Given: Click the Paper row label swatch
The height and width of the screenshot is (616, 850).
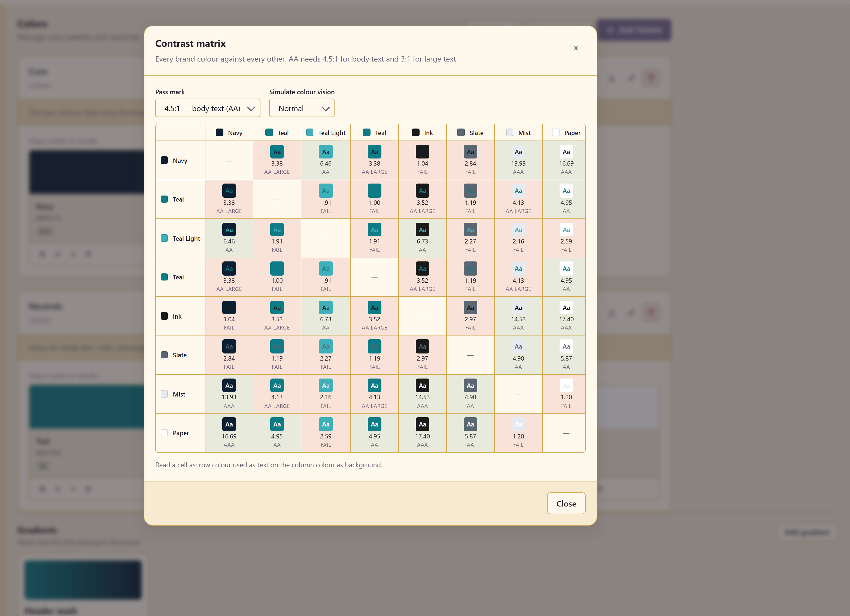Looking at the screenshot, I should point(164,433).
